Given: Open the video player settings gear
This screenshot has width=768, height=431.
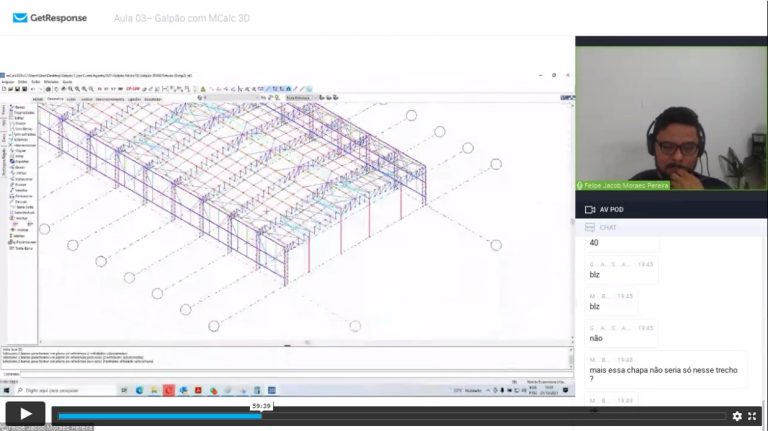Looking at the screenshot, I should pos(737,416).
